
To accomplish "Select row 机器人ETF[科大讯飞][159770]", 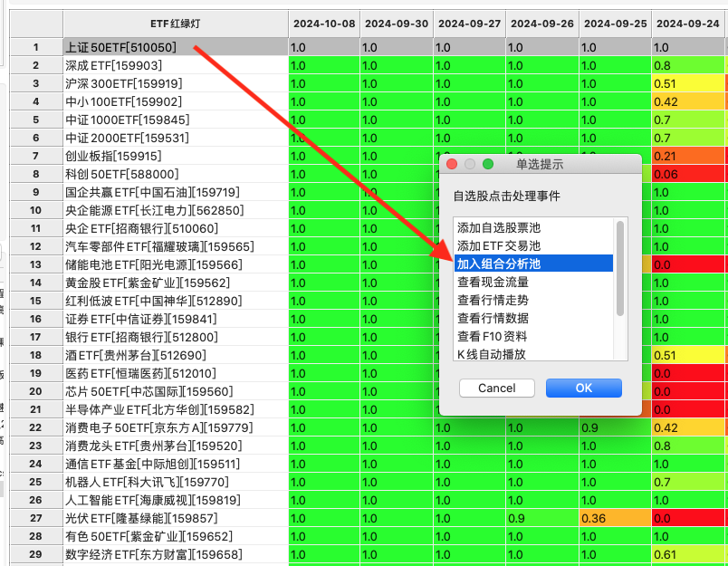I will point(176,482).
